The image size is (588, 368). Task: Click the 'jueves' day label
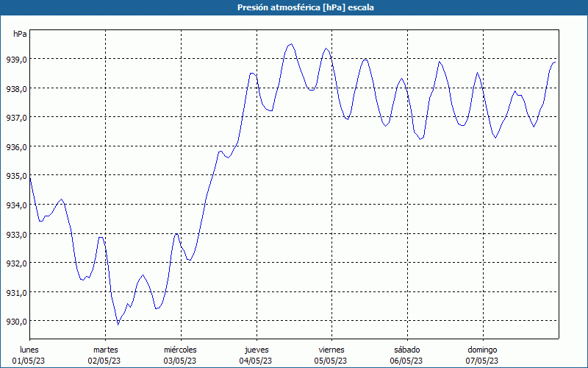(x=257, y=350)
